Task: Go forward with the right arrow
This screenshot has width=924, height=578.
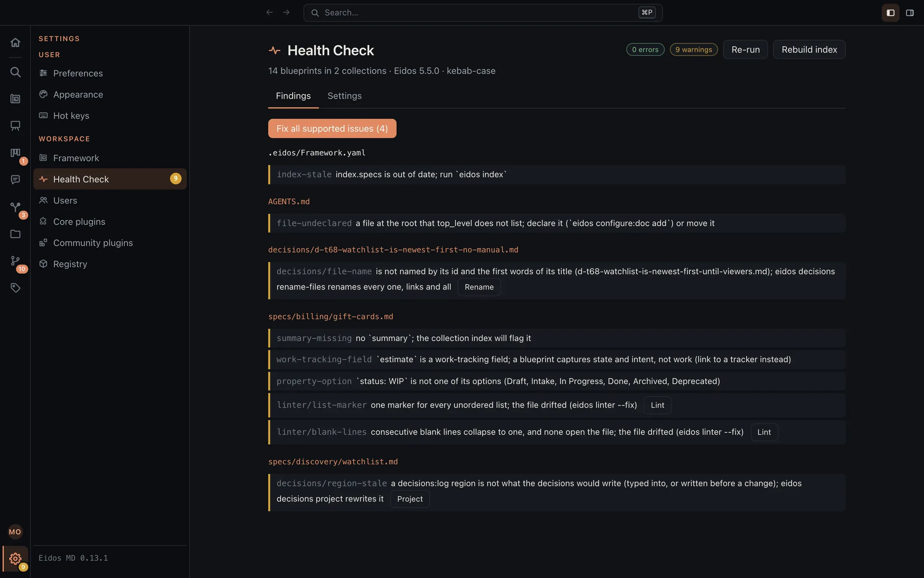Action: [x=286, y=13]
